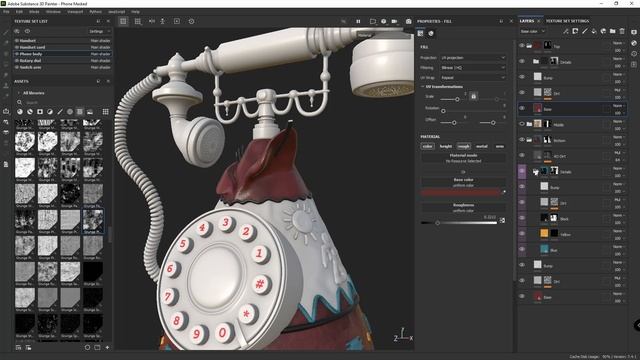Toggle metal channel button in Material section
This screenshot has height=360, width=640.
pos(482,146)
